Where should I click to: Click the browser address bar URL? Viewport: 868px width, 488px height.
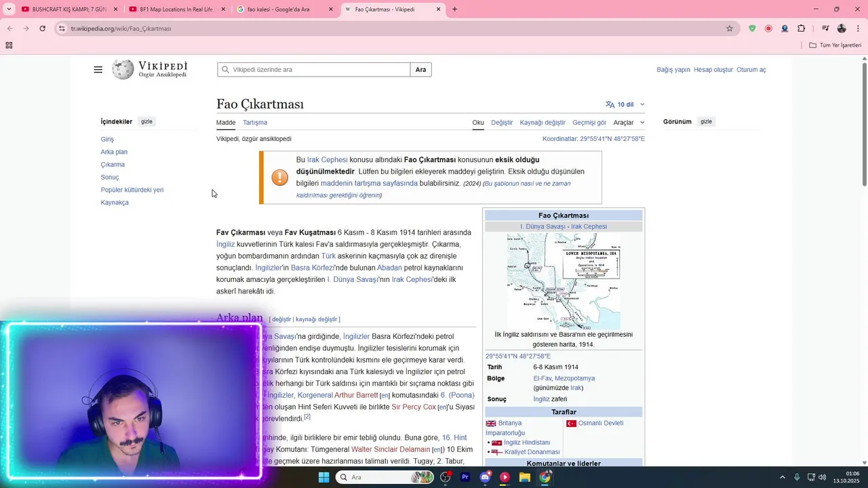pyautogui.click(x=121, y=28)
